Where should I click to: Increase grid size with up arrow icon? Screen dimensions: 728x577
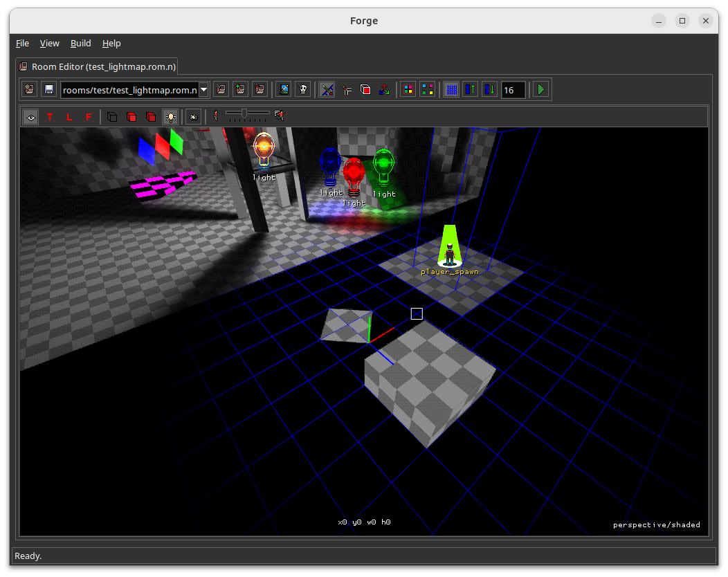pyautogui.click(x=471, y=89)
